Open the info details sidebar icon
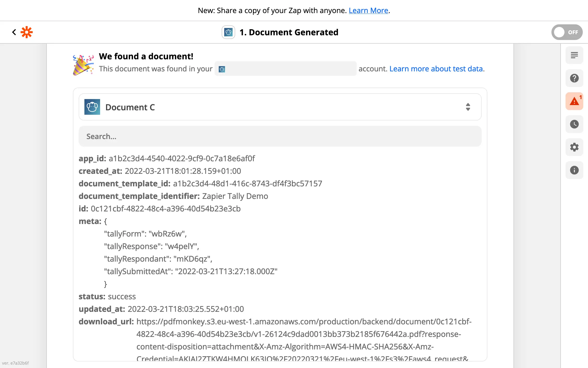Viewport: 588px width, 368px height. [574, 170]
